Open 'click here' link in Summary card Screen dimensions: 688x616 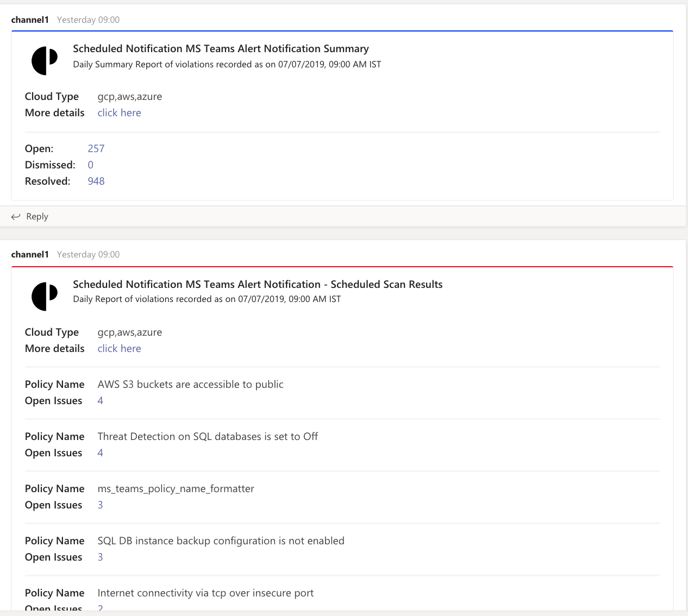coord(119,112)
